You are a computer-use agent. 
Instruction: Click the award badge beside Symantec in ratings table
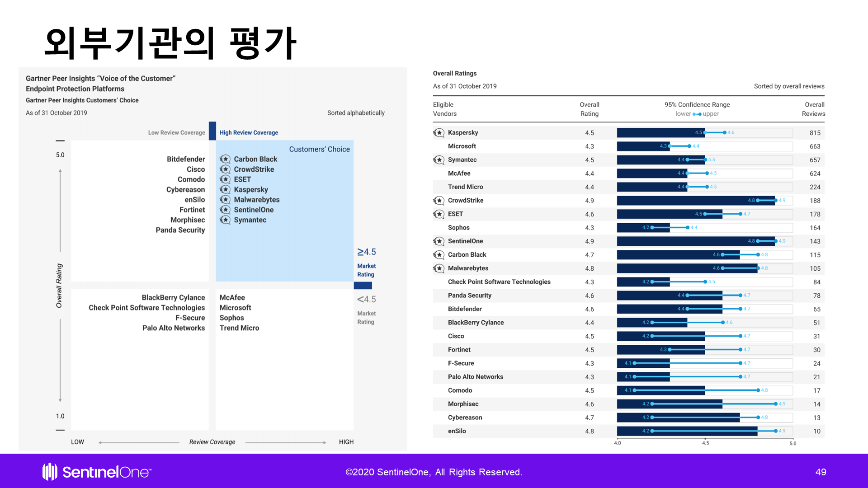coord(439,160)
